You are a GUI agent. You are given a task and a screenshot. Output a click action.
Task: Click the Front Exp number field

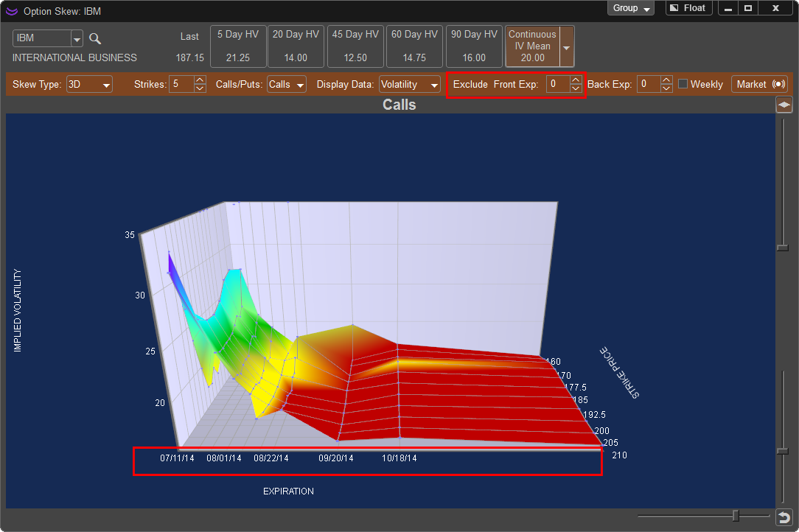tap(558, 84)
